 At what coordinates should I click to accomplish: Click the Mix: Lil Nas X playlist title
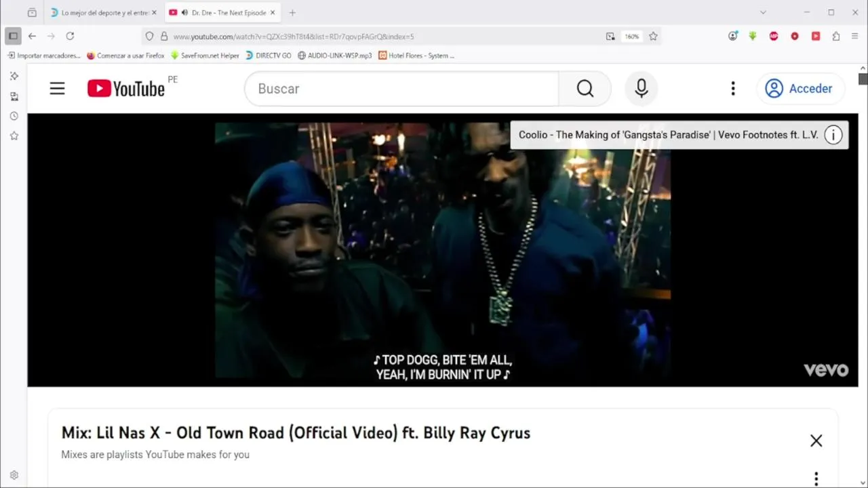tap(296, 432)
